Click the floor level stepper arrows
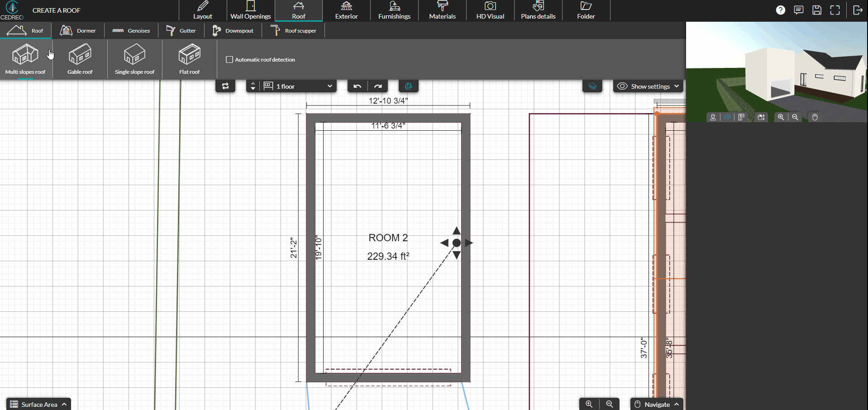This screenshot has height=410, width=868. 252,86
